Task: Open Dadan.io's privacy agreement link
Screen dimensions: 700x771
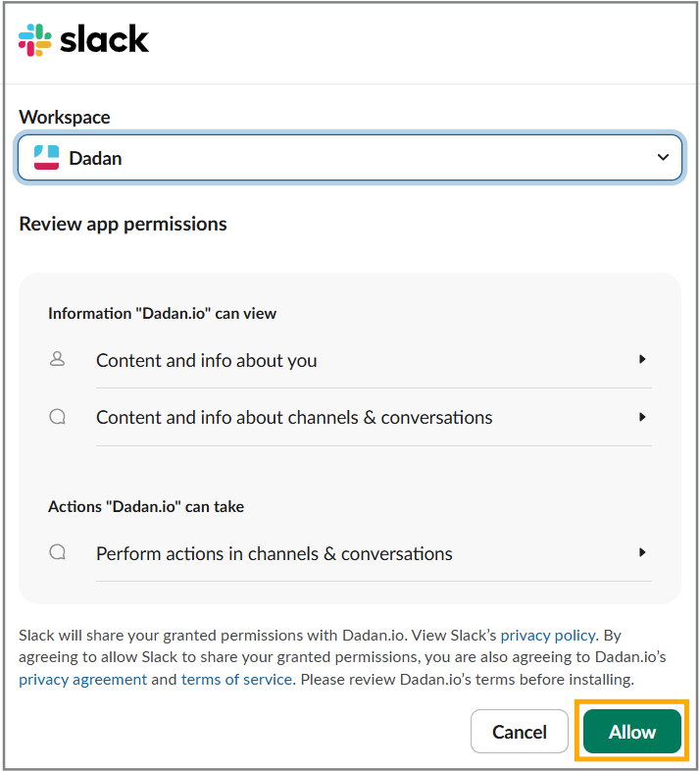Action: coord(82,679)
